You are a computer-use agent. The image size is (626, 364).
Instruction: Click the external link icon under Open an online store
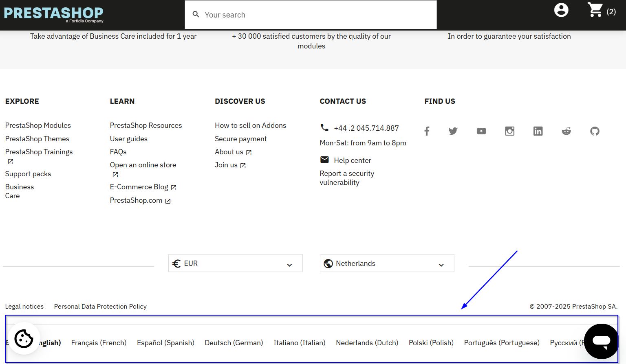(115, 175)
